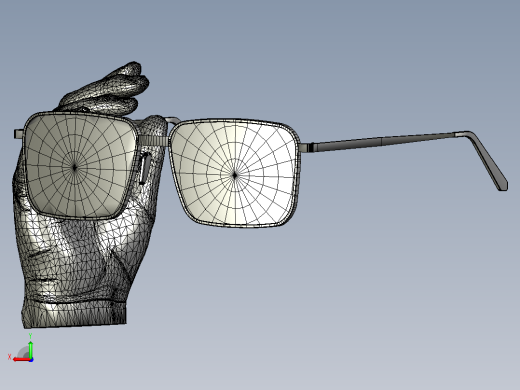Click the short frame end piece beside the hand
520x390 pixels.
click(19, 134)
